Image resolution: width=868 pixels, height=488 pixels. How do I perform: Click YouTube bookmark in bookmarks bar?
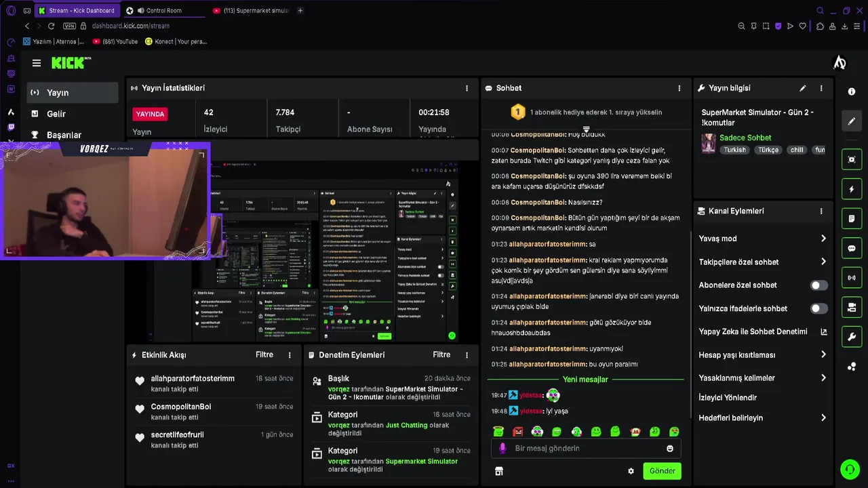coord(115,41)
